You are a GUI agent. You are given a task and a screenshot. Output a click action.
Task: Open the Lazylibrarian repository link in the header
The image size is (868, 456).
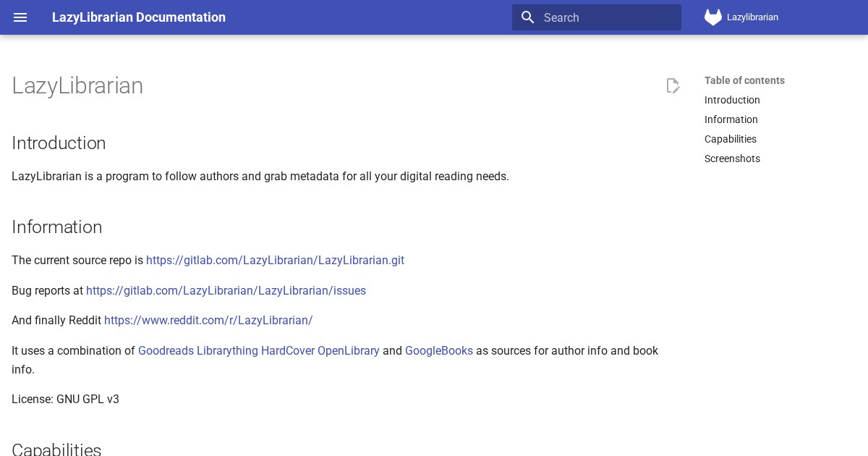[742, 17]
